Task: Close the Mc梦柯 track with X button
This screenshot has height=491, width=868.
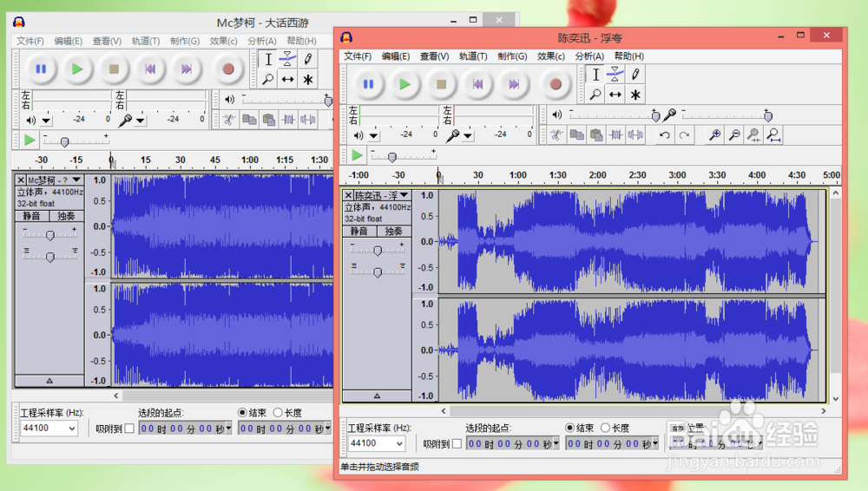Action: 21,180
